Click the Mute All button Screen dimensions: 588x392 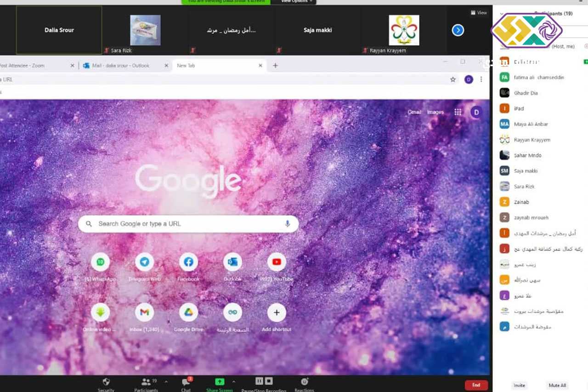tap(557, 386)
